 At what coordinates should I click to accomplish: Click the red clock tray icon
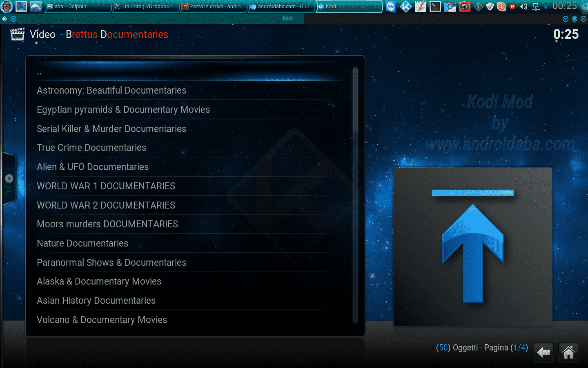pyautogui.click(x=501, y=7)
